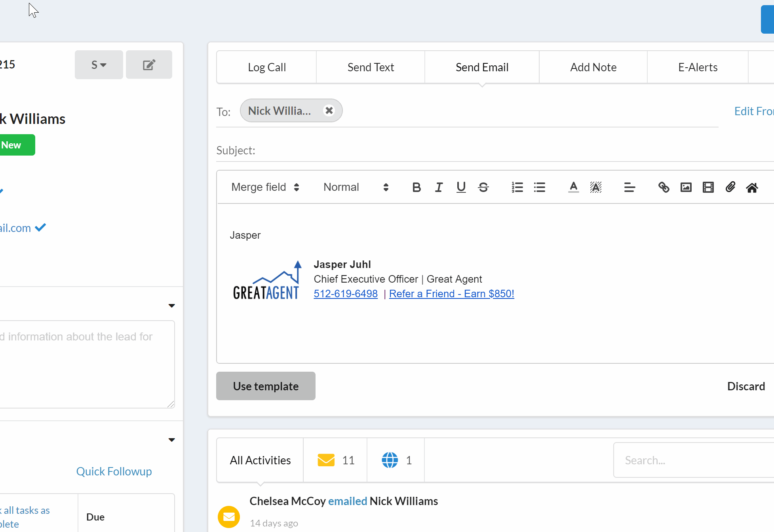Open the Normal text style dropdown
Screen dimensions: 774x532
click(356, 187)
